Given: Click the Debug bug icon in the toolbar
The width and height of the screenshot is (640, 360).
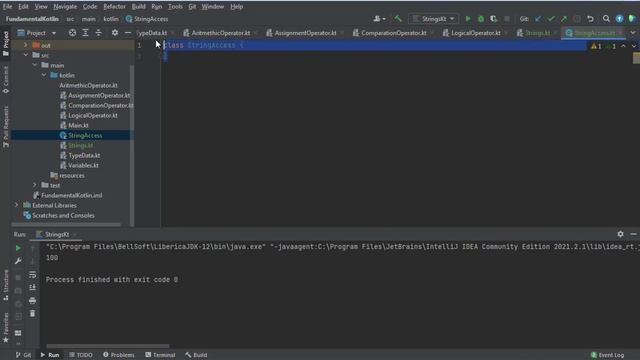Looking at the screenshot, I should [481, 19].
